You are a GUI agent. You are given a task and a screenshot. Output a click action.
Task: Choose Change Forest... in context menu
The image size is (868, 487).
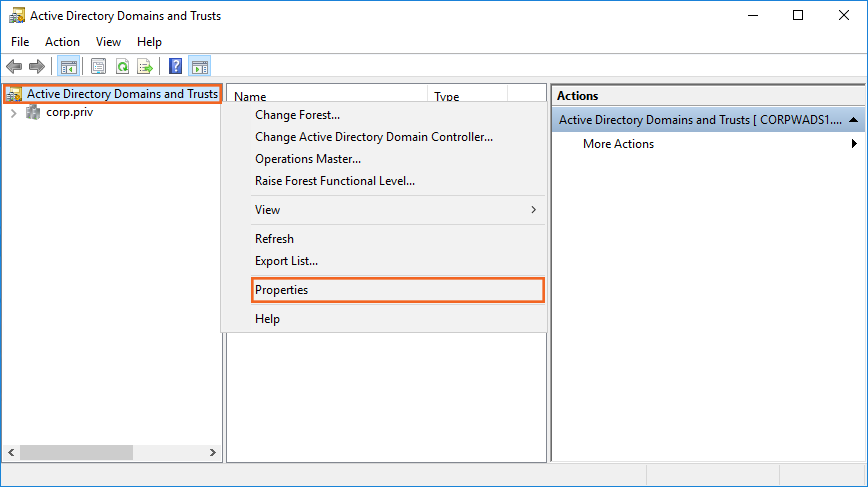(297, 115)
